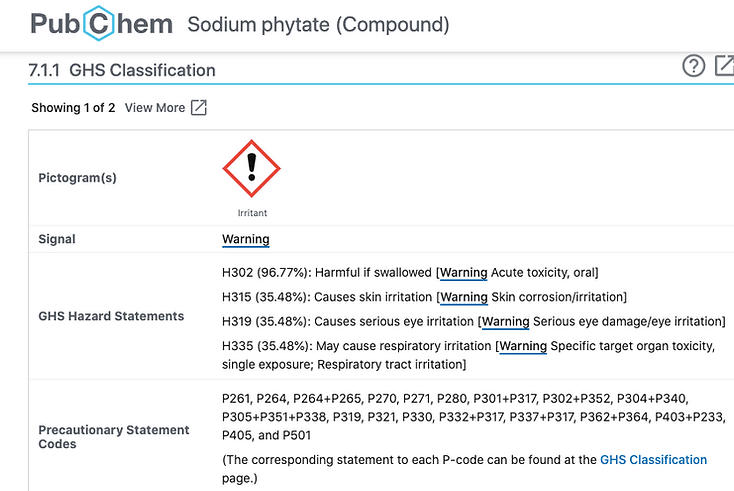734x491 pixels.
Task: Click the Irritant label under the pictogram
Action: 252,213
